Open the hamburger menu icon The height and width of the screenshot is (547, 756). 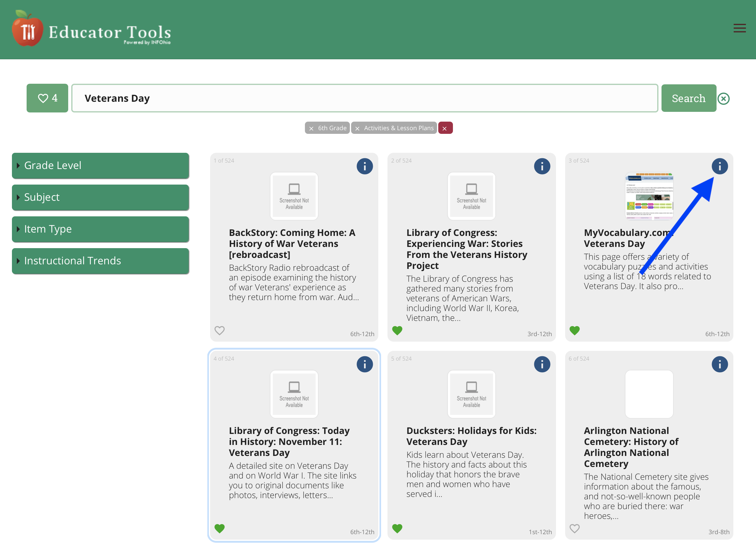click(x=739, y=28)
